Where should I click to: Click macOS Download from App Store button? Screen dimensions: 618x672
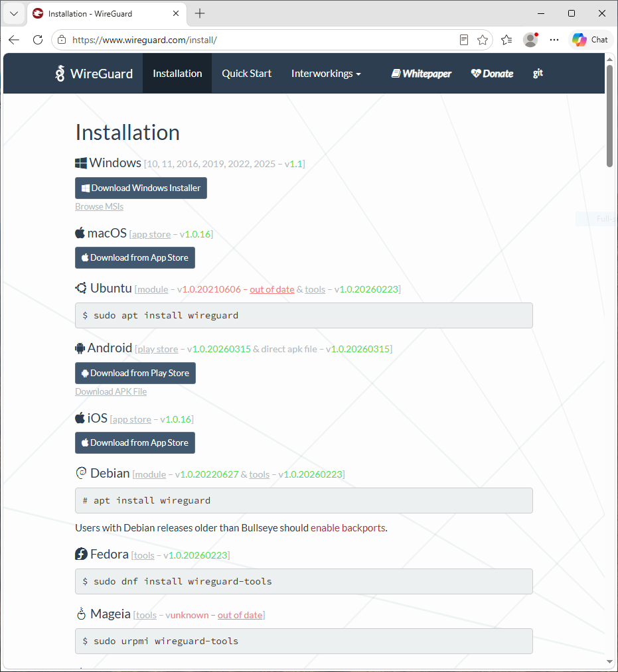pos(135,257)
